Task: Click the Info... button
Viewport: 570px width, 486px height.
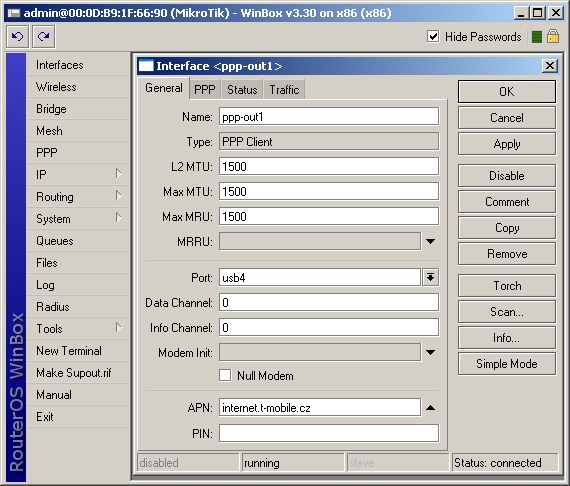Action: pyautogui.click(x=507, y=338)
